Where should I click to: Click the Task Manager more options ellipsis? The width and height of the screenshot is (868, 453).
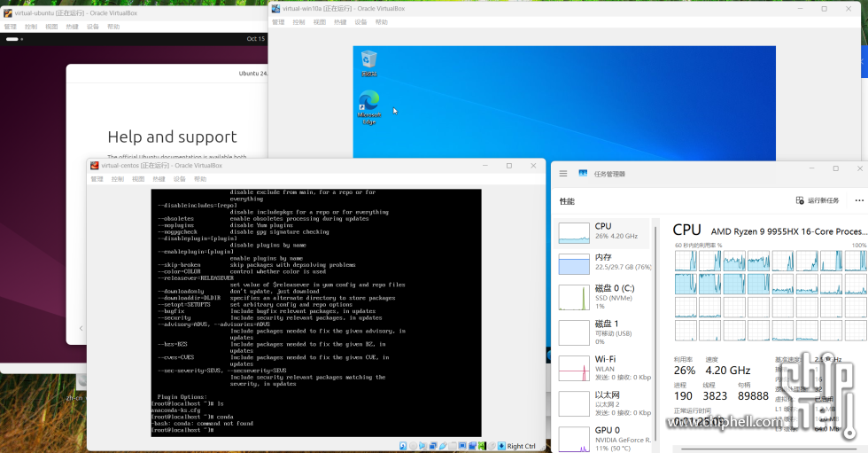858,200
